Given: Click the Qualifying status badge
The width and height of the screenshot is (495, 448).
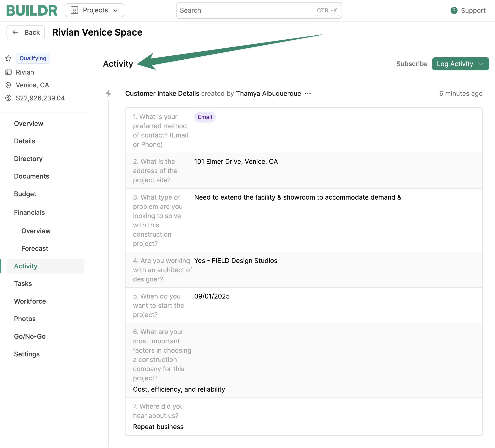Looking at the screenshot, I should point(33,58).
